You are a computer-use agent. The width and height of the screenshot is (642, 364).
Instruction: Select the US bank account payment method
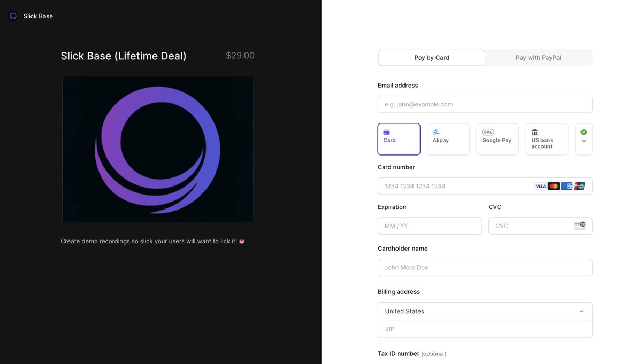pos(547,139)
